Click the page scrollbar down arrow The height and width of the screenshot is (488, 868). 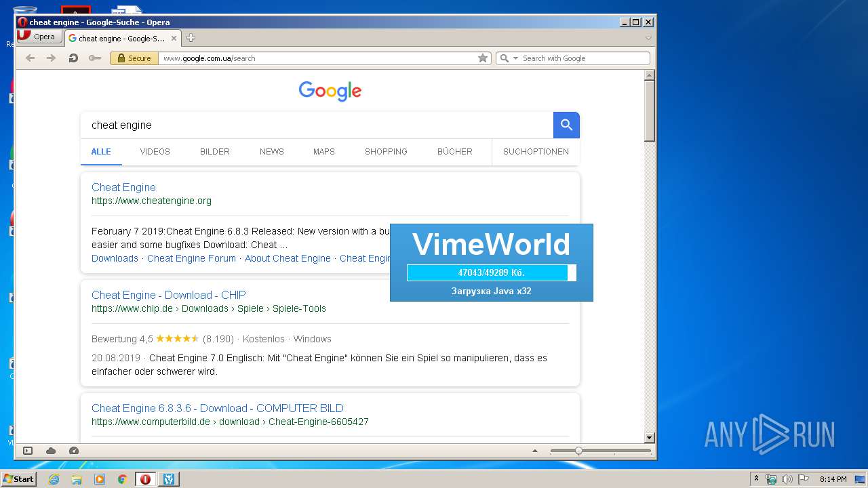(649, 438)
